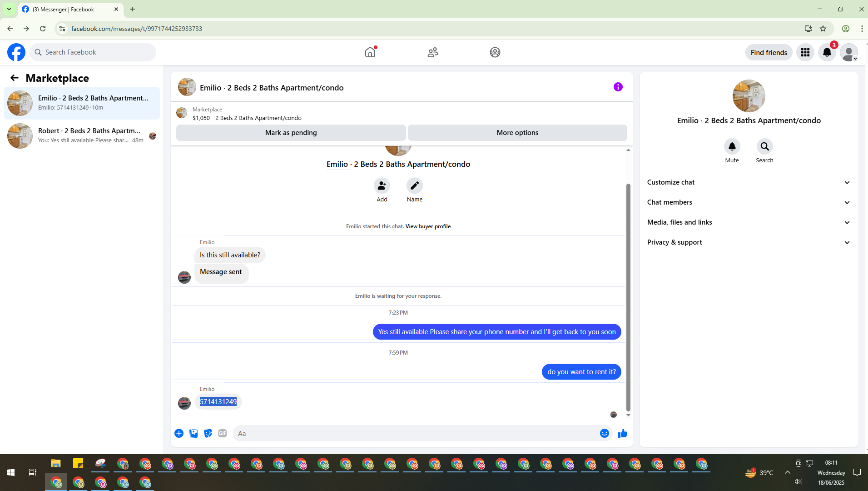Screen dimensions: 868x491
Task: Open conversation information icon
Action: pyautogui.click(x=618, y=87)
